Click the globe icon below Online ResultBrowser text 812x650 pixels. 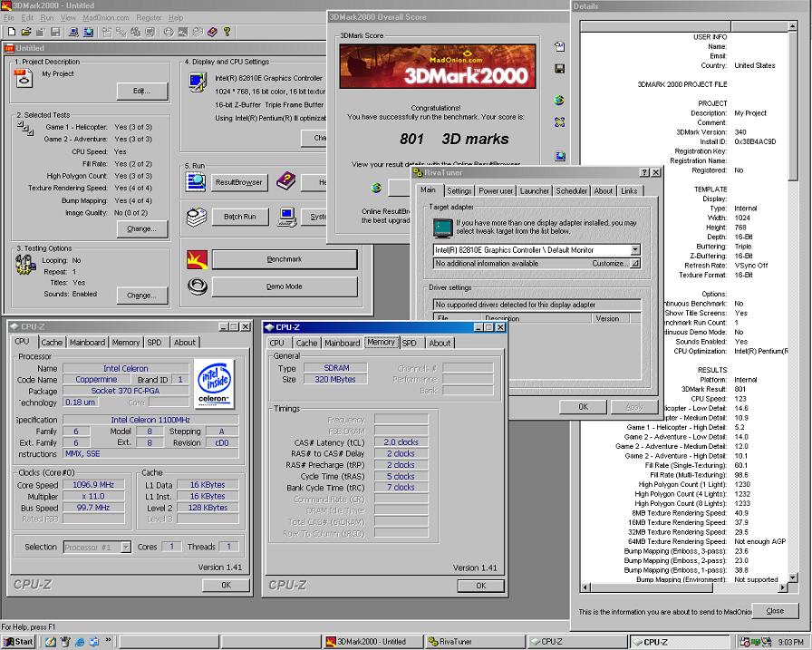pos(376,188)
